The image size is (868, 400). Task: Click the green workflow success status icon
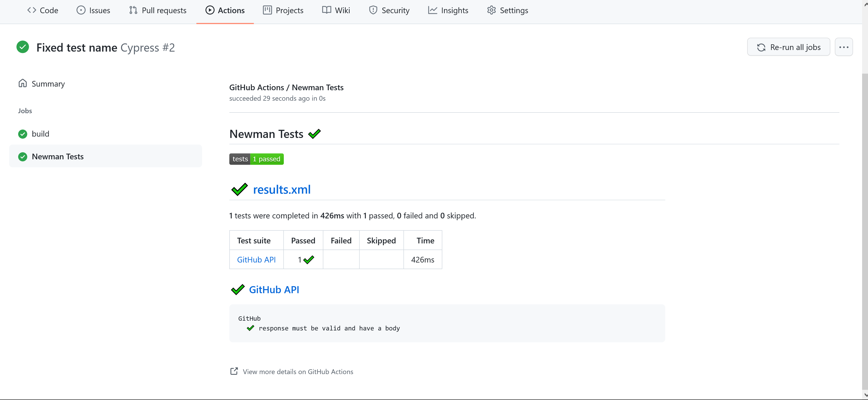[22, 47]
